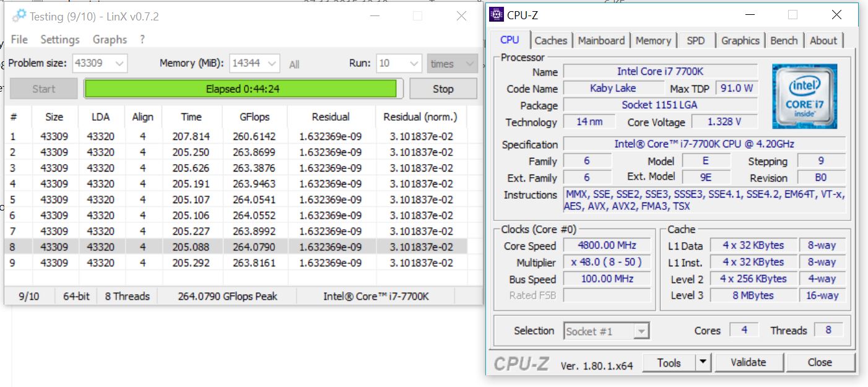
Task: Click the 264.0790 GFlops Peak status
Action: pos(227,296)
